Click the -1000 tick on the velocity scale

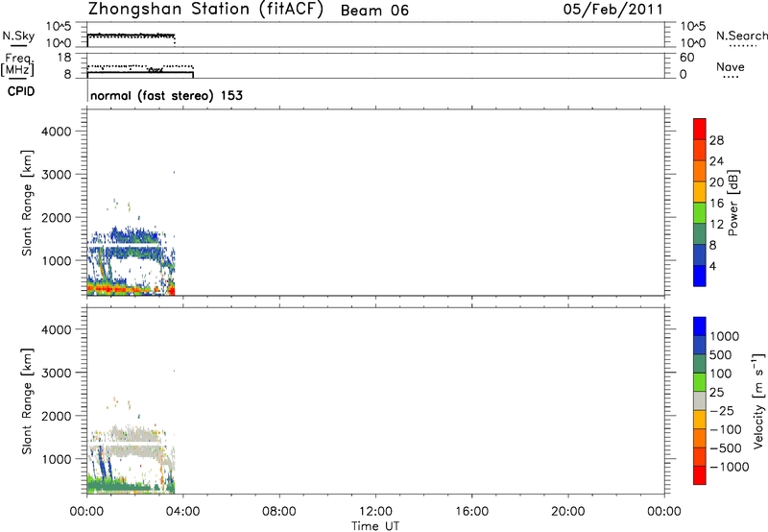click(730, 467)
